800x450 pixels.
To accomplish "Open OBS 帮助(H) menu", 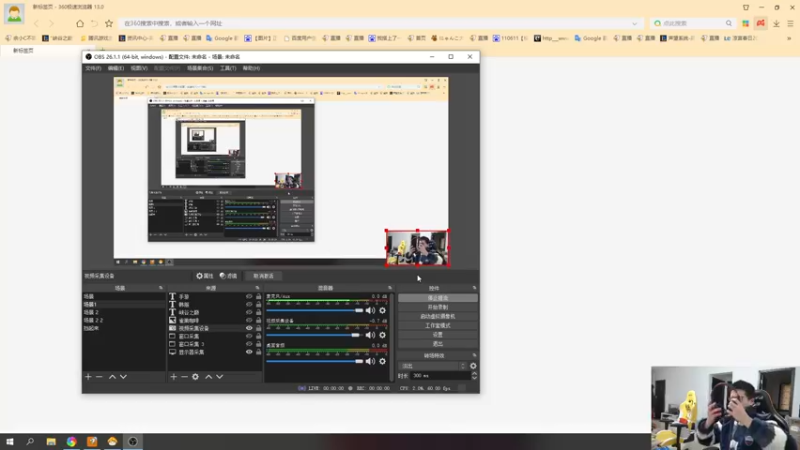I will click(x=251, y=68).
